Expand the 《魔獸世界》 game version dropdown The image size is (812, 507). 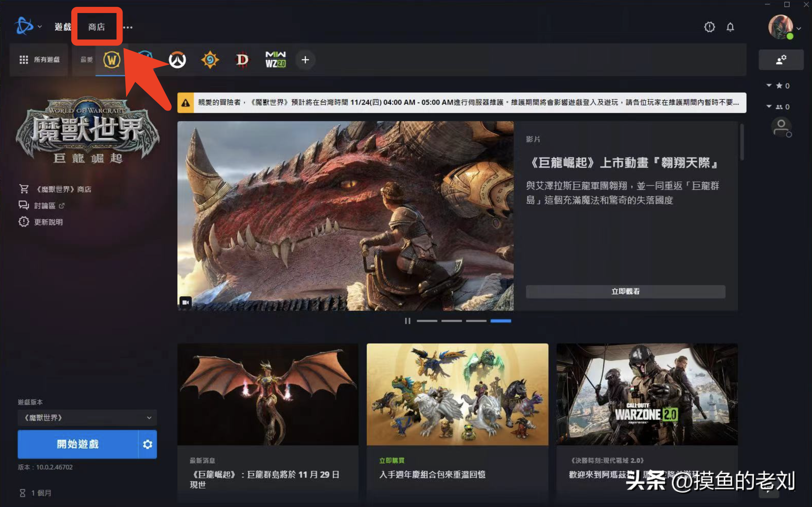tap(87, 418)
